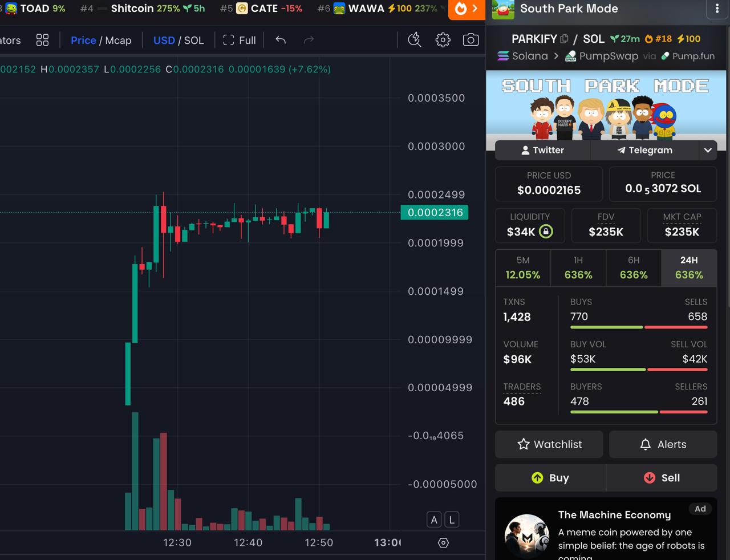Switch chart to Price view
730x560 pixels.
point(83,40)
